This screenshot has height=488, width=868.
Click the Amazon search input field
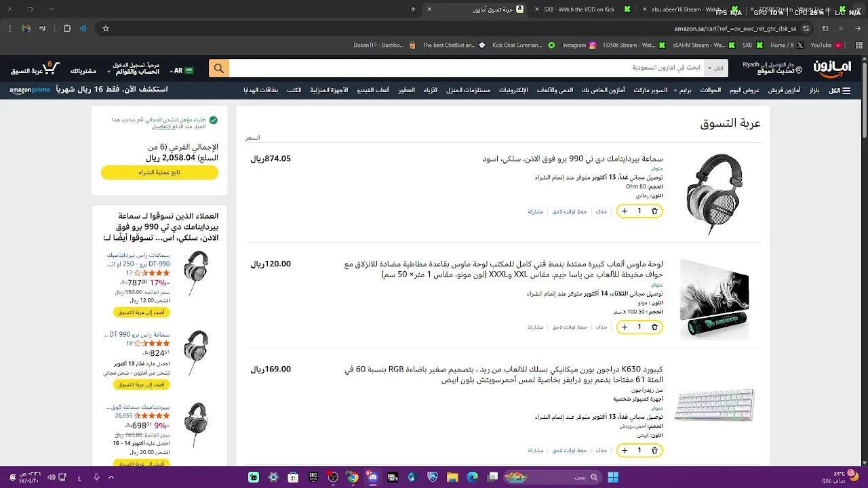coord(467,68)
